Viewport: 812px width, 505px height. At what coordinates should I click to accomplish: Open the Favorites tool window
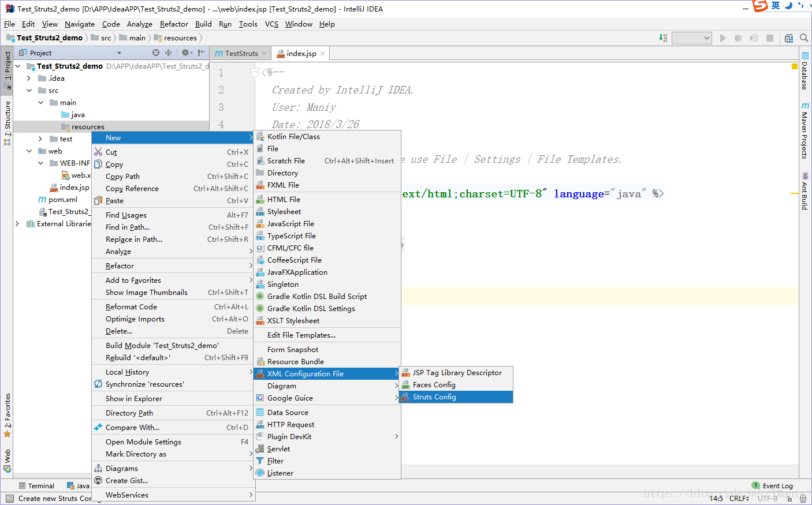click(8, 416)
